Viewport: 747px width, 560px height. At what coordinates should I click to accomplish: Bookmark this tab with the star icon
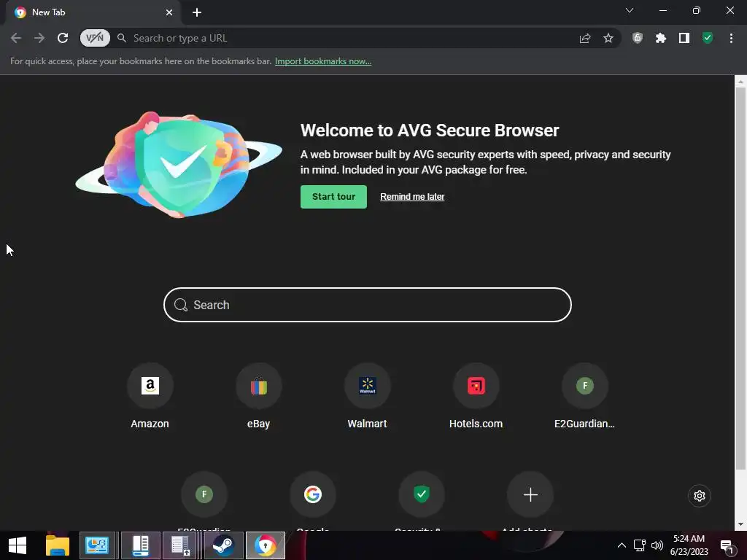(608, 38)
